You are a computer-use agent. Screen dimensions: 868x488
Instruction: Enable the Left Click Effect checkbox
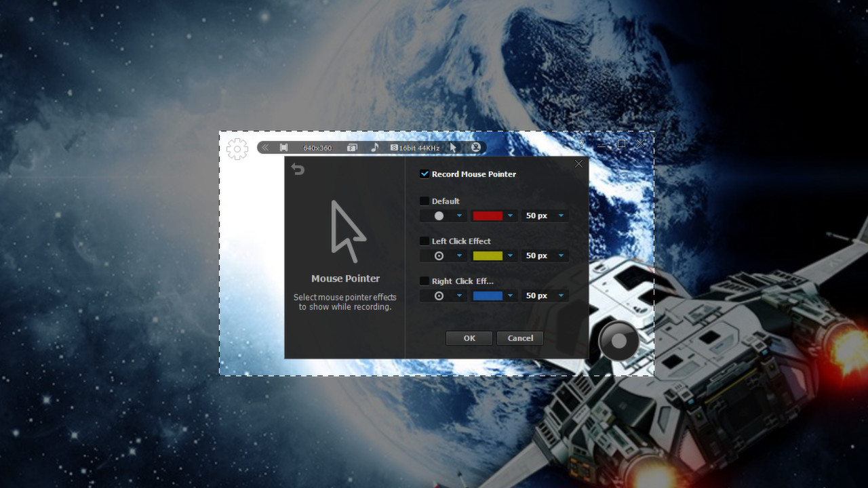tap(425, 241)
